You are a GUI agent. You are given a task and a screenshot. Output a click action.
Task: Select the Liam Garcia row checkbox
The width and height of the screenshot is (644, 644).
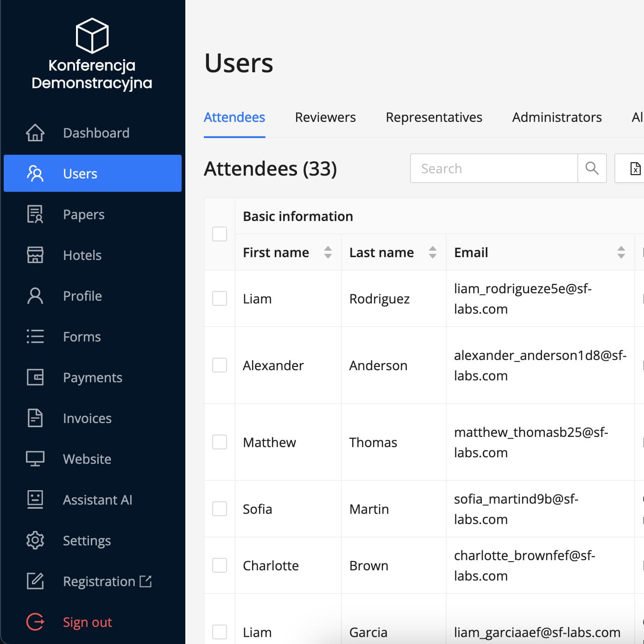[x=220, y=632]
